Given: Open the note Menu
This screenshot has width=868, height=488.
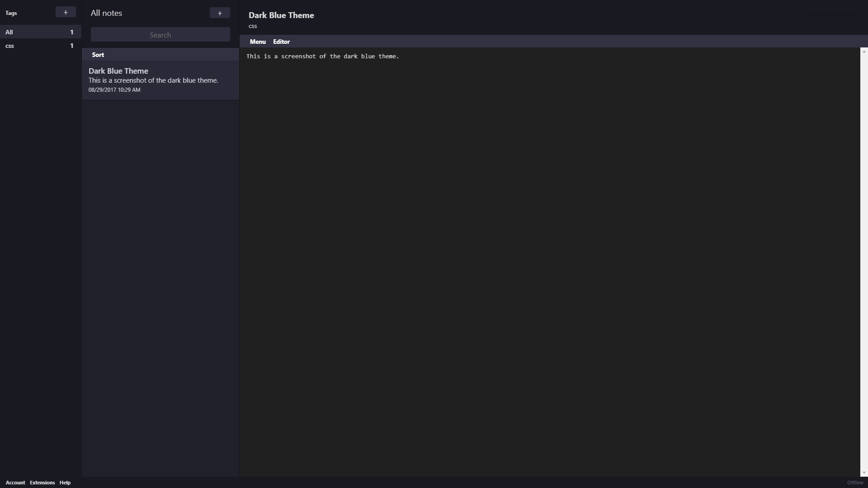Looking at the screenshot, I should (258, 42).
